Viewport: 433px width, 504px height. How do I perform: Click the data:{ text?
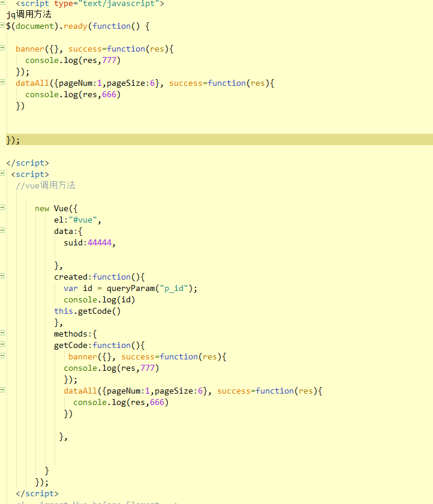pos(68,232)
